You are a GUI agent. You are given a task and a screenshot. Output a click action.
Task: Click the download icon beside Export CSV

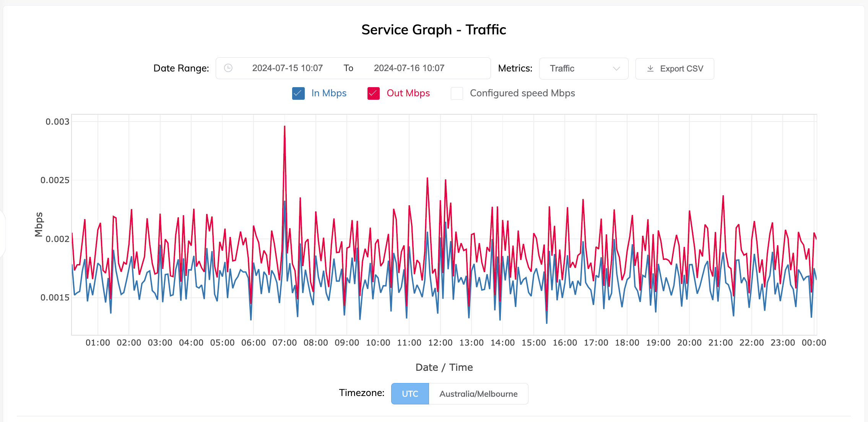(x=650, y=68)
